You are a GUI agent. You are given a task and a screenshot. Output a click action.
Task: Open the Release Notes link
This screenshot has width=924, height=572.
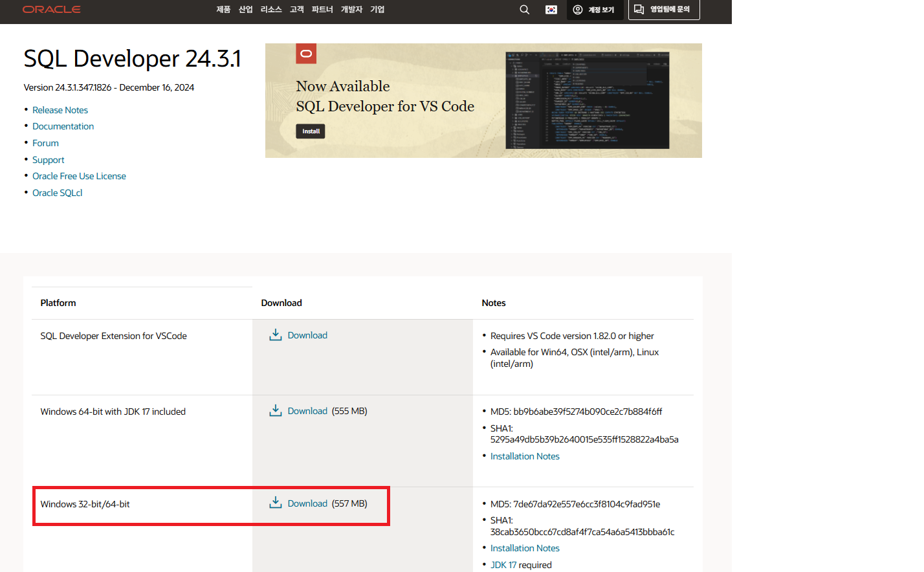60,110
